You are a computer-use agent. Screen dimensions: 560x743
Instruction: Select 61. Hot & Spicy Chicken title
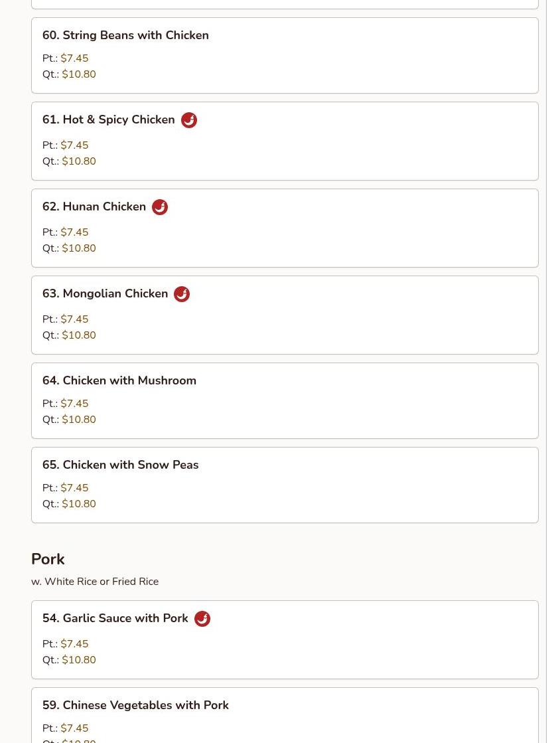[x=108, y=120]
